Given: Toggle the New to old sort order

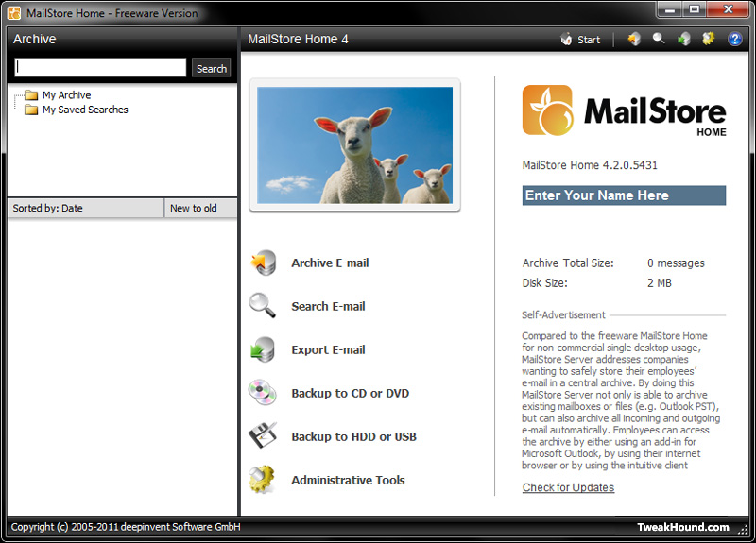Looking at the screenshot, I should (x=200, y=208).
